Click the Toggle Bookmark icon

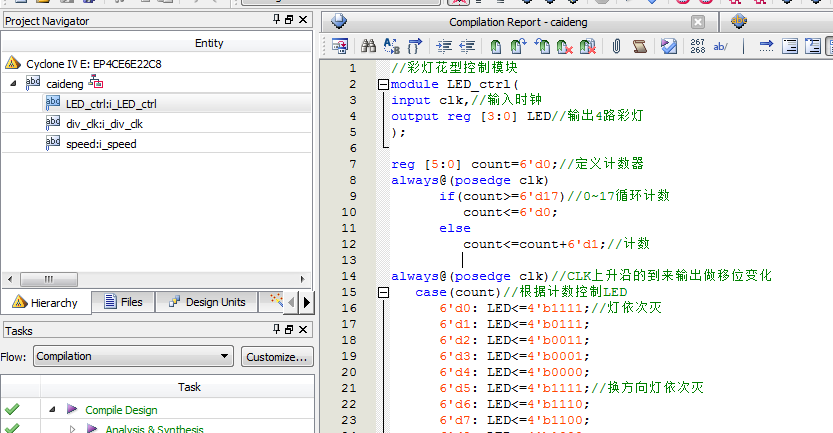click(x=496, y=46)
